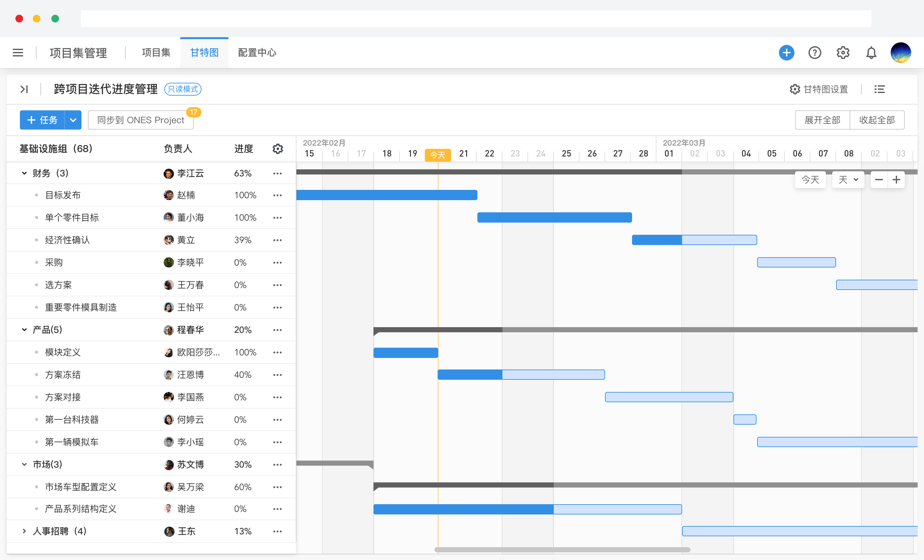This screenshot has height=560, width=924.
Task: Click the 展开全部 button
Action: click(822, 120)
